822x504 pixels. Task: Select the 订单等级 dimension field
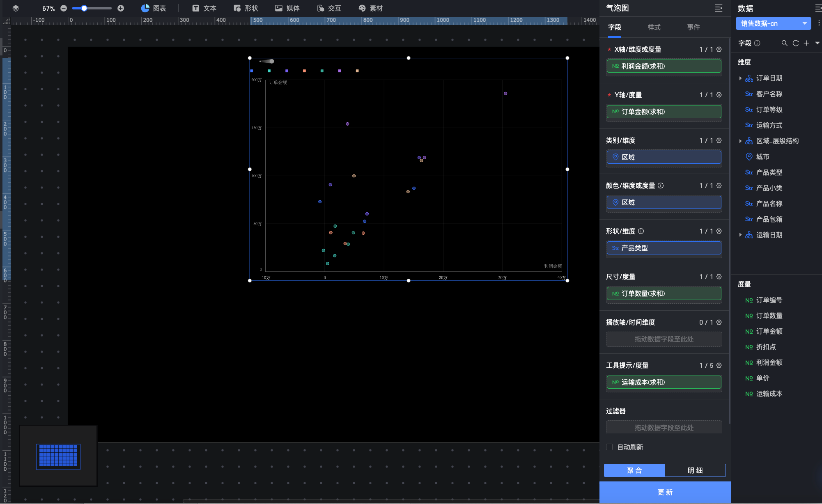point(769,110)
